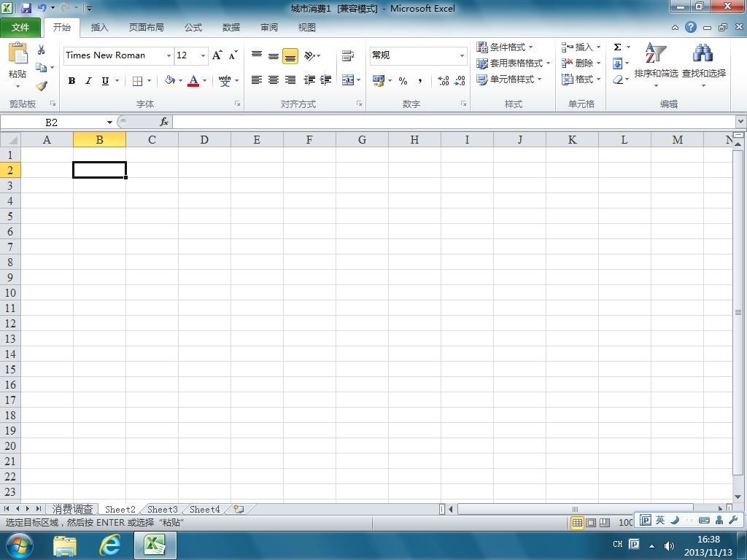Increase font size with the large A
The image size is (747, 560).
[x=217, y=55]
